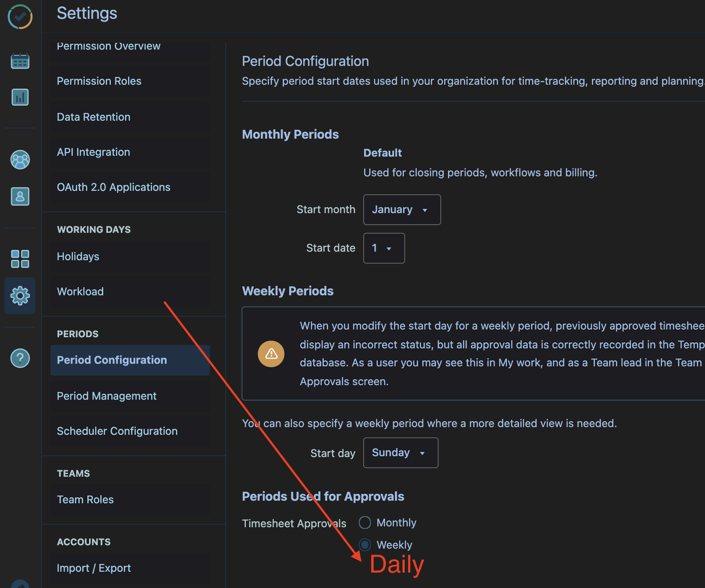This screenshot has width=705, height=588.
Task: Select Monthly for Timesheet Approvals
Action: (365, 523)
